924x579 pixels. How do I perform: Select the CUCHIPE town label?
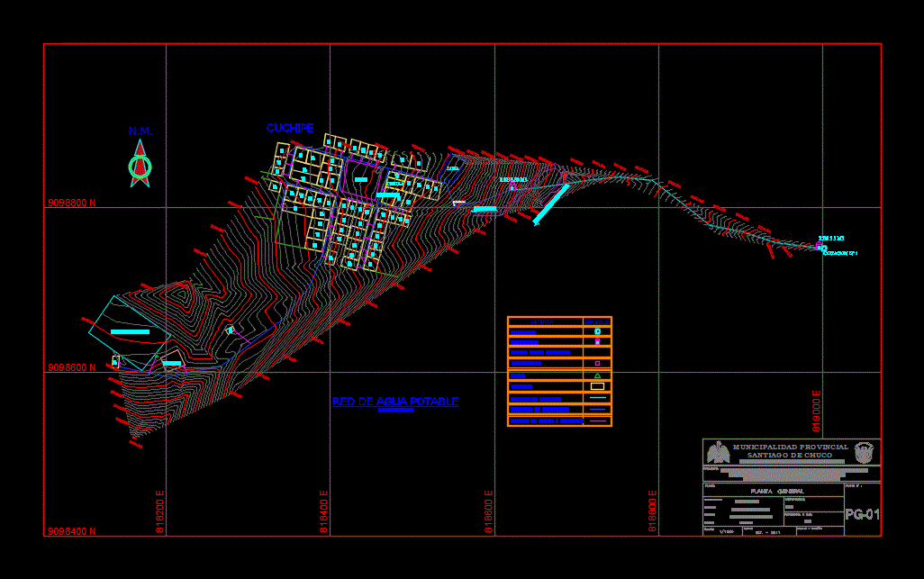(290, 129)
